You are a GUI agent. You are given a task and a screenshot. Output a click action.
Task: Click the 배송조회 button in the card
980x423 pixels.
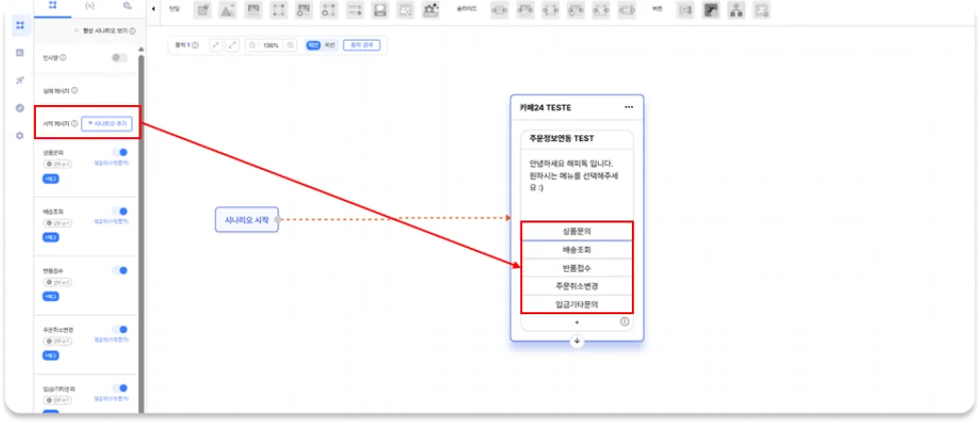577,249
